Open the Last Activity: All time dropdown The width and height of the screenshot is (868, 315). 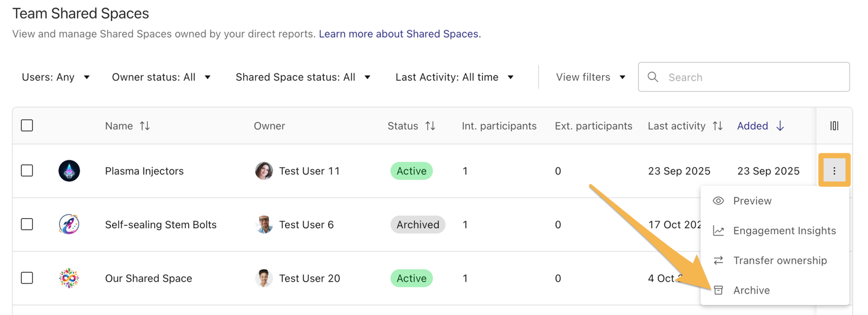click(x=454, y=77)
